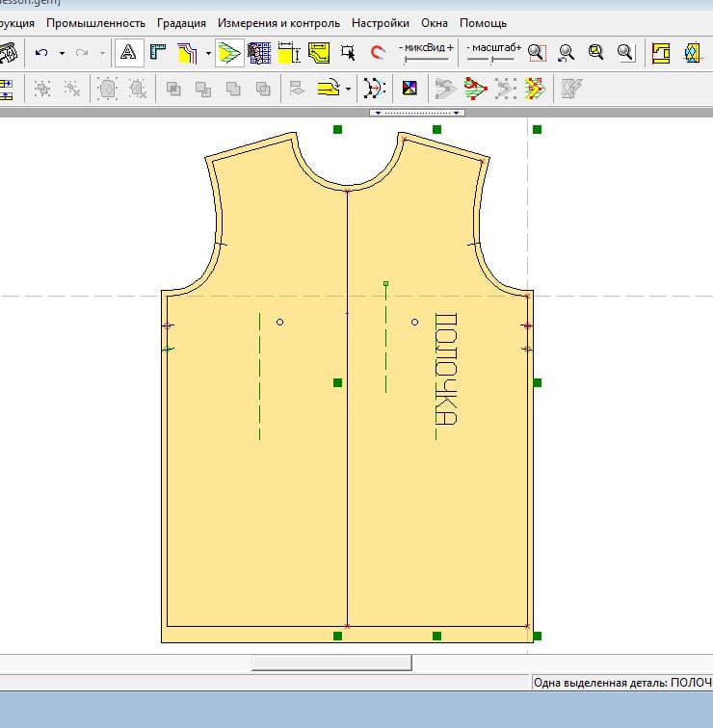The width and height of the screenshot is (713, 728).
Task: Open the Градация menu
Action: (181, 23)
